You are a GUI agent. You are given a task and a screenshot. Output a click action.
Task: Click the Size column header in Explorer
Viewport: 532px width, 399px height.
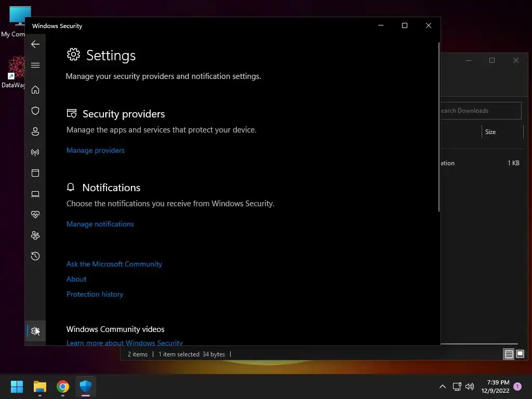click(x=502, y=132)
